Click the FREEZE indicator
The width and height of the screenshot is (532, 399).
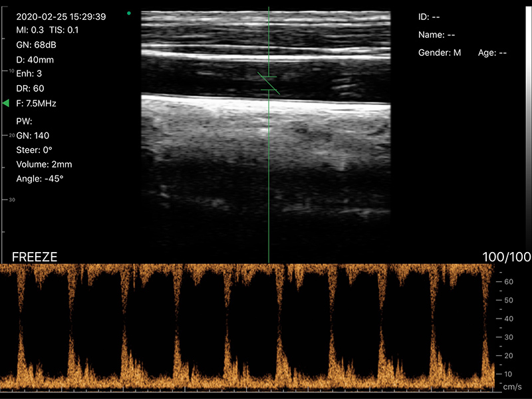tap(35, 257)
